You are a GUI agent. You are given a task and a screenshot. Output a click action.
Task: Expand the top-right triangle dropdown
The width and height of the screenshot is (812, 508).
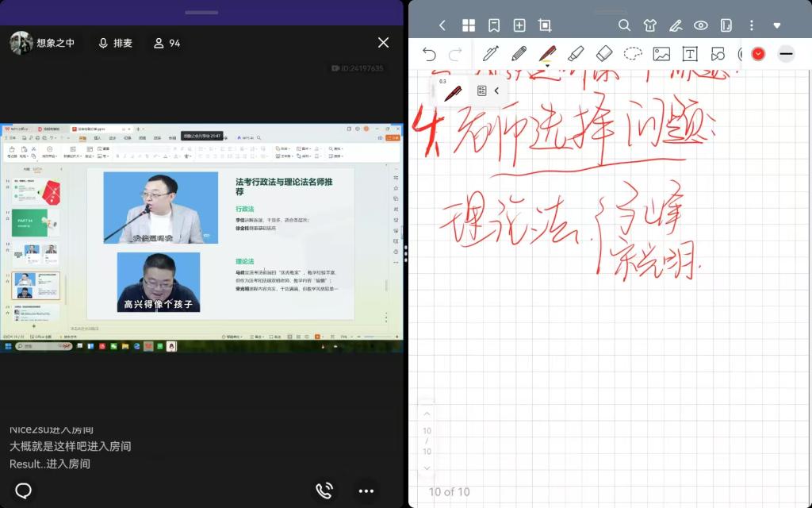(x=776, y=25)
